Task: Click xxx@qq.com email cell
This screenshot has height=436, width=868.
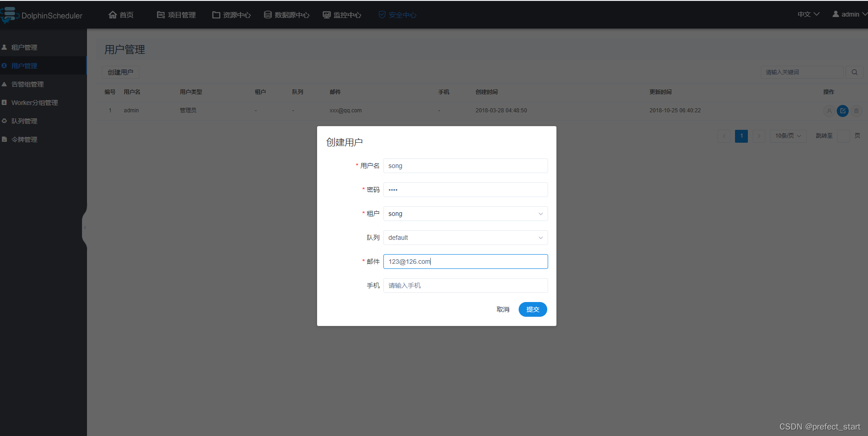Action: click(346, 110)
